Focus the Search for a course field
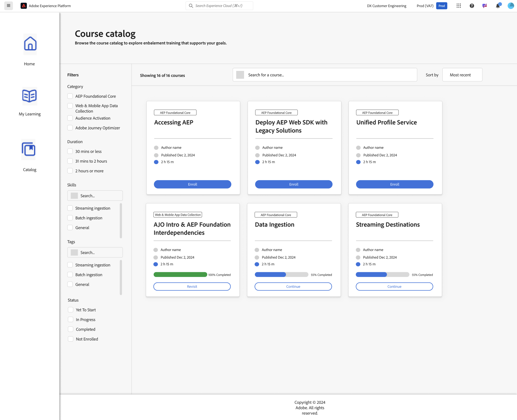This screenshot has width=517, height=420. (x=325, y=75)
